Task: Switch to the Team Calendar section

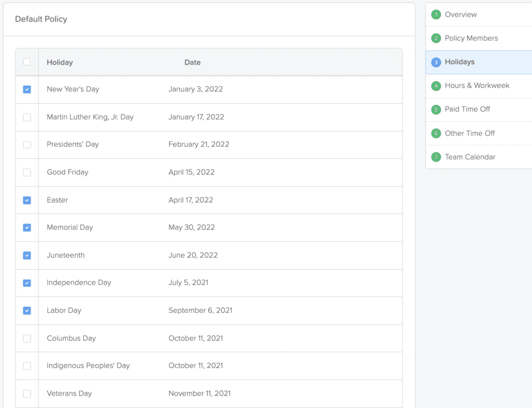Action: (x=470, y=157)
